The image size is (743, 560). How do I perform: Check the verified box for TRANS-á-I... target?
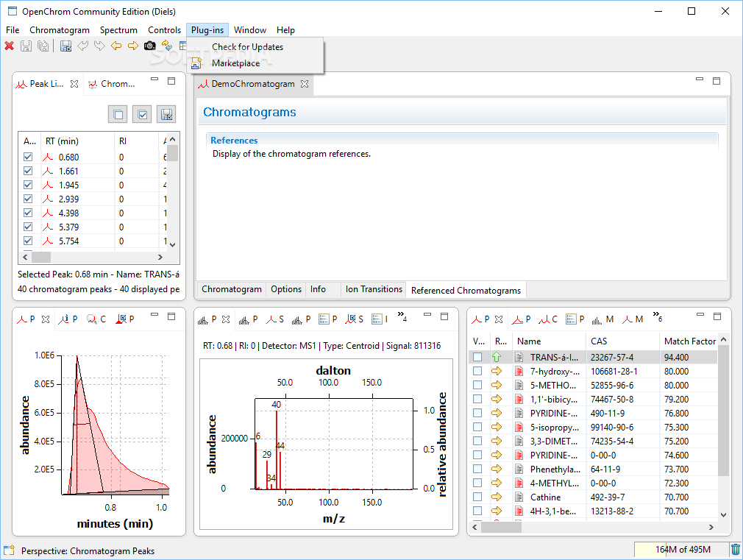click(477, 357)
